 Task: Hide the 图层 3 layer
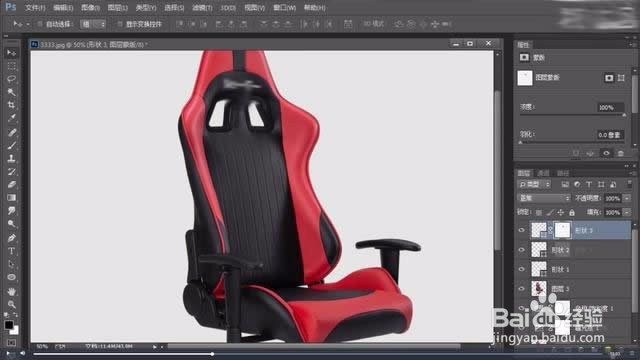pyautogui.click(x=521, y=289)
